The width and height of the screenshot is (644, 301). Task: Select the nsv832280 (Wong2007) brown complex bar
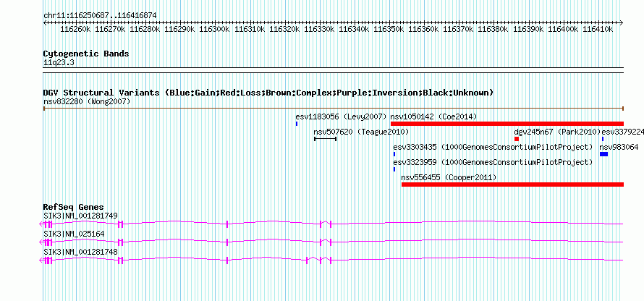[x=334, y=109]
